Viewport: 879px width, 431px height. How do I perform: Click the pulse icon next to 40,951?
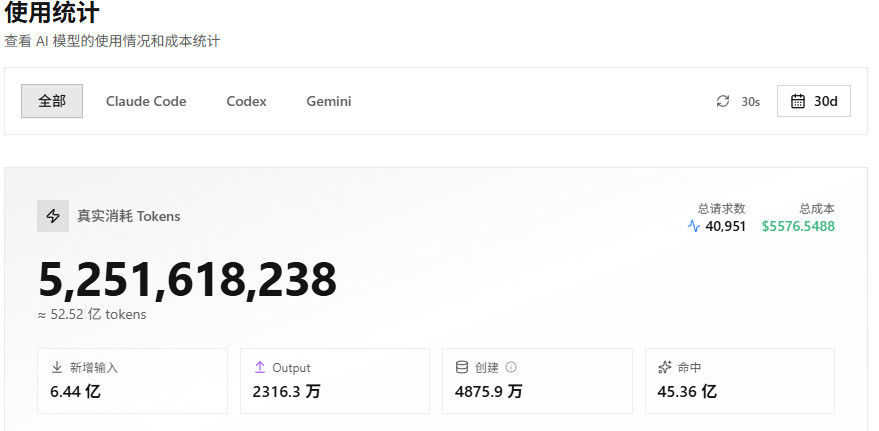(x=693, y=226)
